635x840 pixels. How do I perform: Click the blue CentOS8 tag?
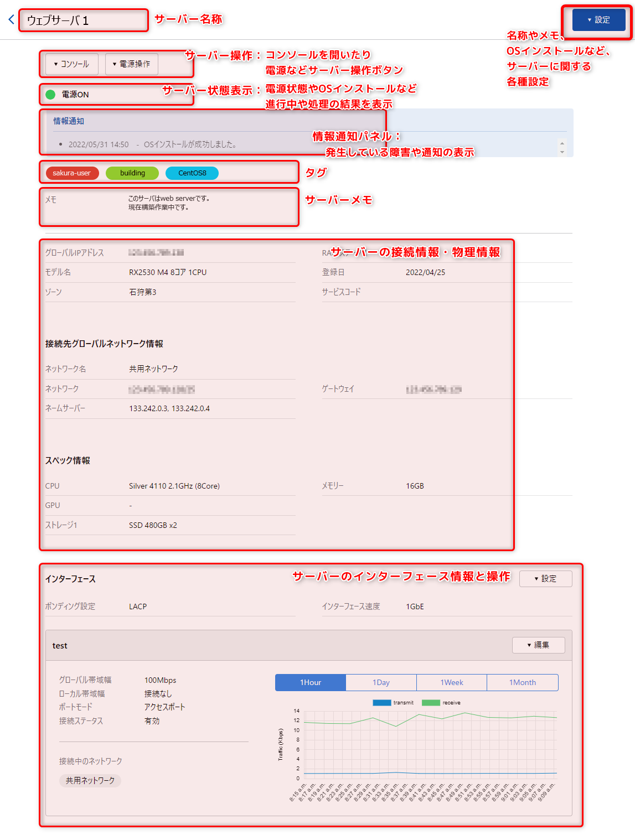tap(192, 173)
